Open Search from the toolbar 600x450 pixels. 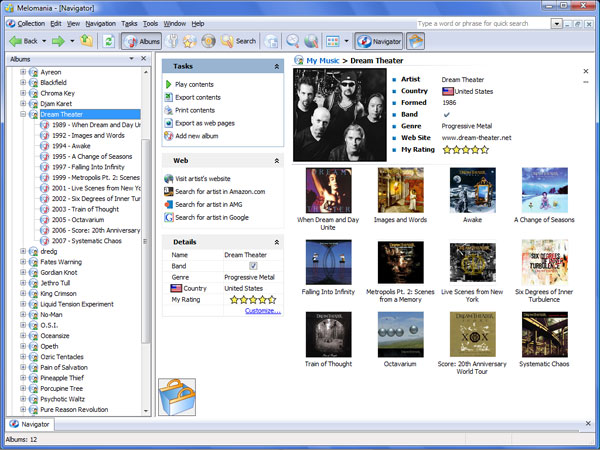238,41
